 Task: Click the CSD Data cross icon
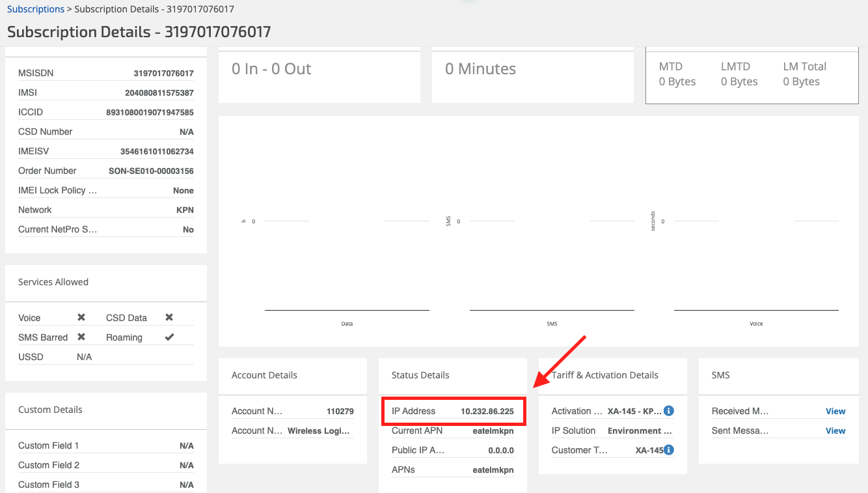[169, 318]
